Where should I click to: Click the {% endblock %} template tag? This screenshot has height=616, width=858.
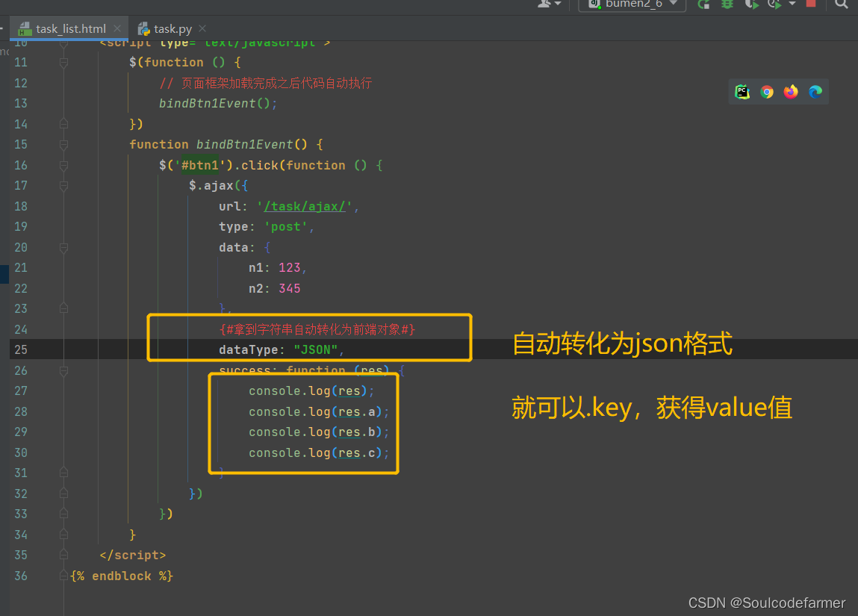point(122,576)
